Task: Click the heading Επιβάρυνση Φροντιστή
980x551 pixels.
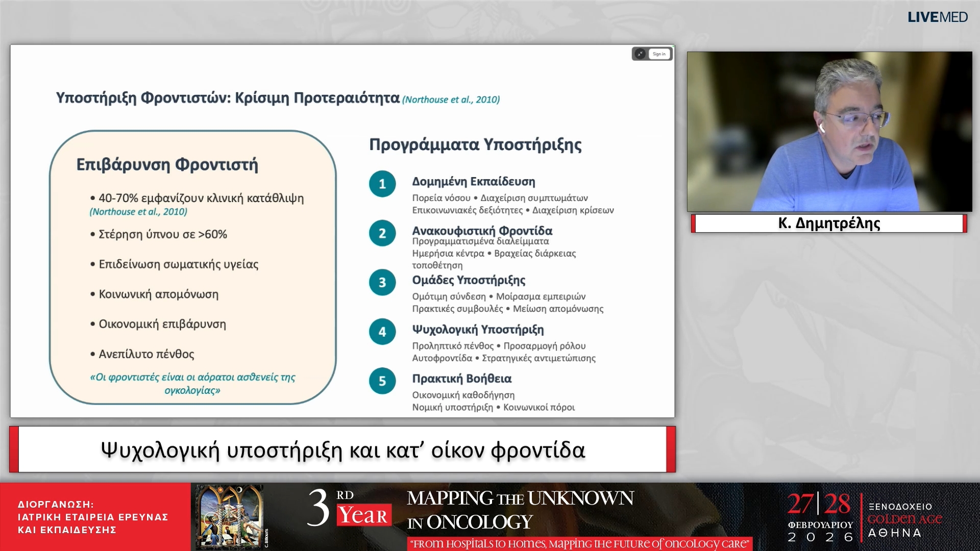Action: tap(167, 165)
